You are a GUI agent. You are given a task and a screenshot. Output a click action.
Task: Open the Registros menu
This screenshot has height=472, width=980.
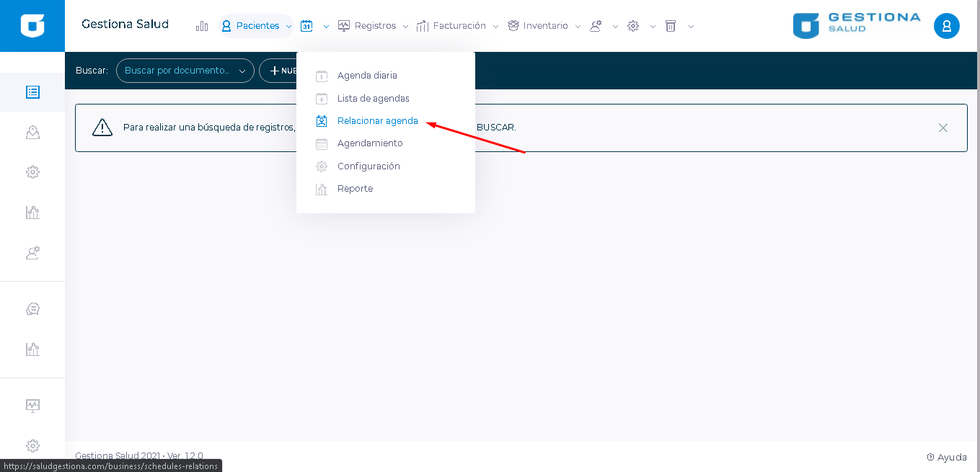374,26
